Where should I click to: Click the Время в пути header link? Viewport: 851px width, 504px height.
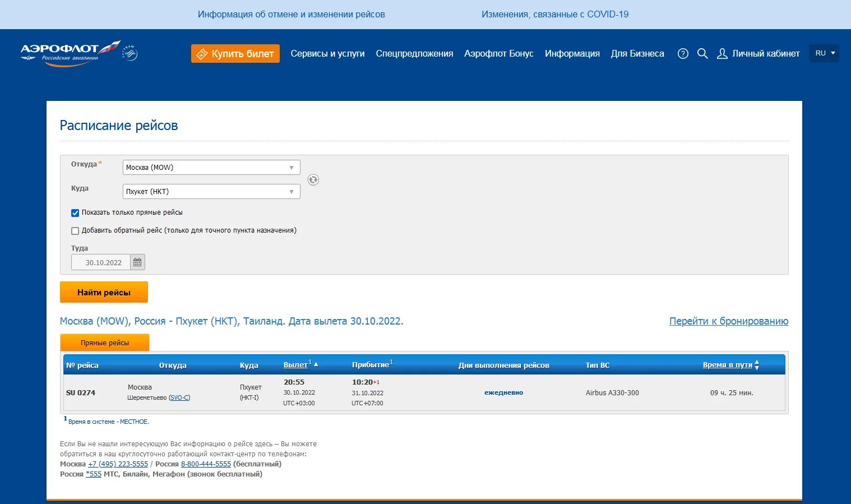(728, 365)
